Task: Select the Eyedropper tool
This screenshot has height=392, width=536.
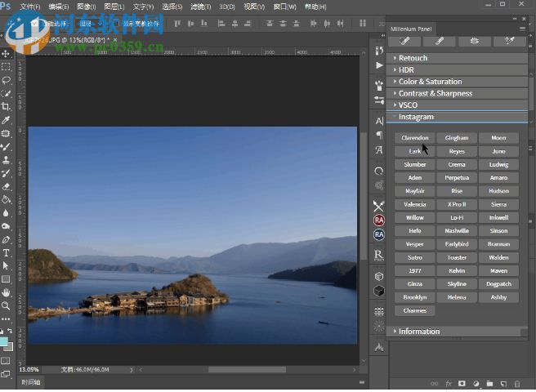Action: [x=6, y=120]
